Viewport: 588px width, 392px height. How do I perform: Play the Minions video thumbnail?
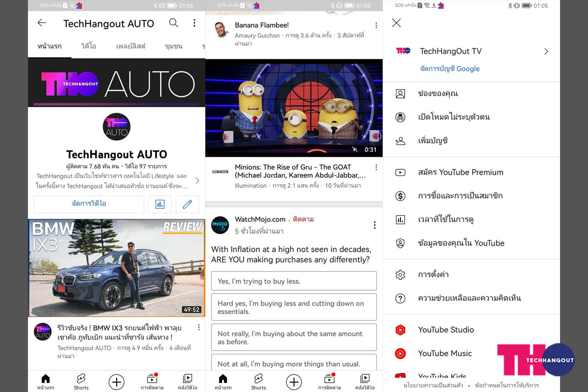pyautogui.click(x=294, y=108)
